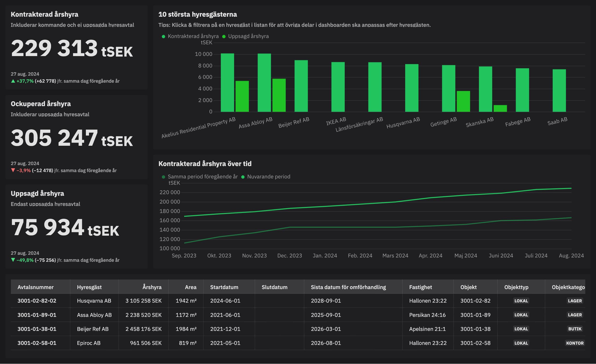596x364 pixels.
Task: Filter by the Husqvarna AB bar in chart
Action: pyautogui.click(x=412, y=88)
